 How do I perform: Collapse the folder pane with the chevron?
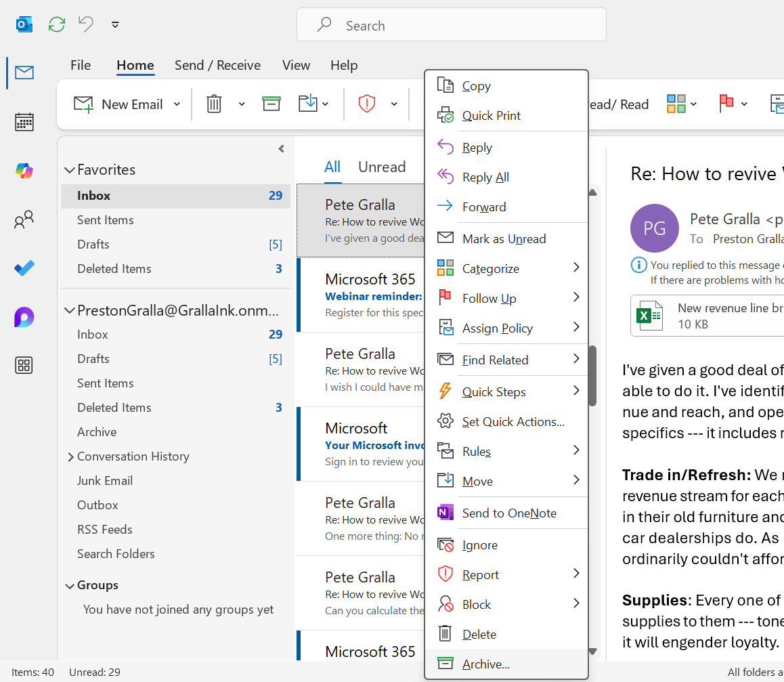click(x=280, y=149)
